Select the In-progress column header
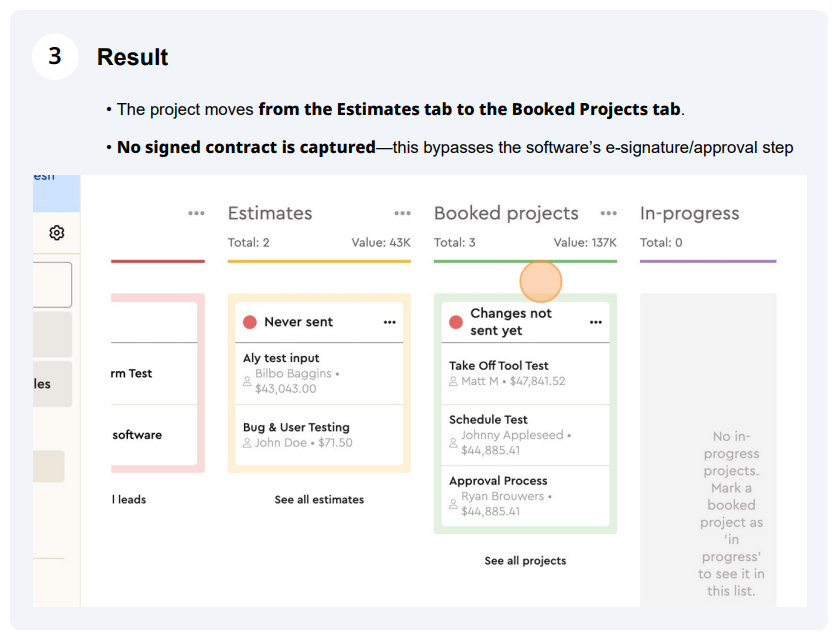 689,214
